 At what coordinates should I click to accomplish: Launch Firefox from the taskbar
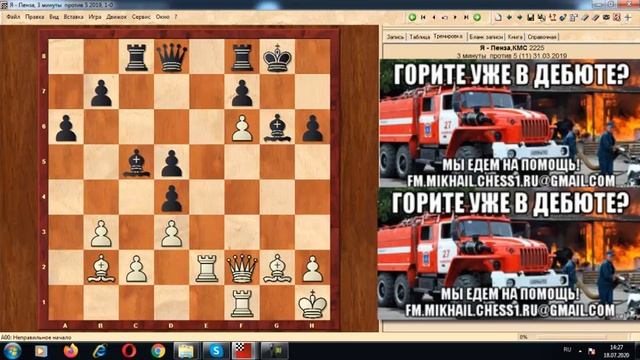point(71,351)
